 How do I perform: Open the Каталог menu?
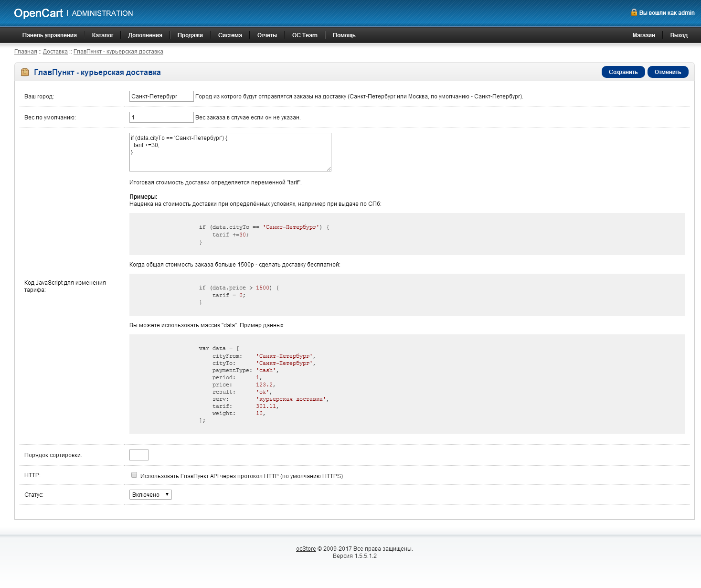(103, 35)
